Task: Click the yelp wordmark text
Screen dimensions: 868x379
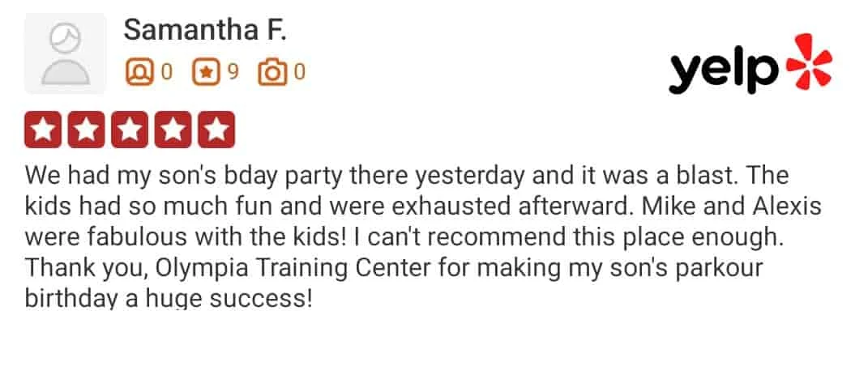Action: coord(724,70)
